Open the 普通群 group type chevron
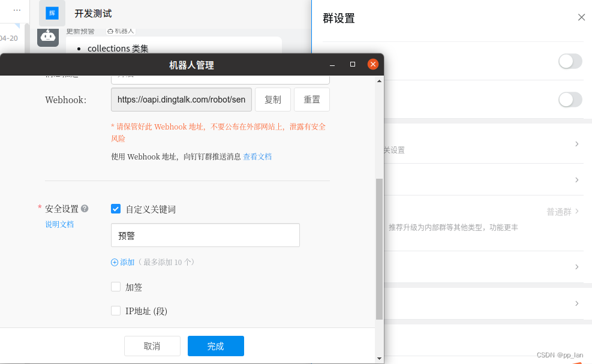Image resolution: width=592 pixels, height=364 pixels. click(x=577, y=211)
